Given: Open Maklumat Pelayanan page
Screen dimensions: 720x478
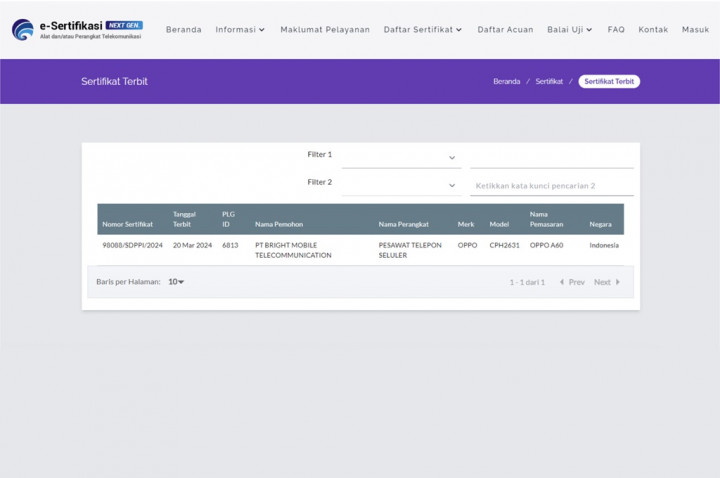Looking at the screenshot, I should (325, 30).
